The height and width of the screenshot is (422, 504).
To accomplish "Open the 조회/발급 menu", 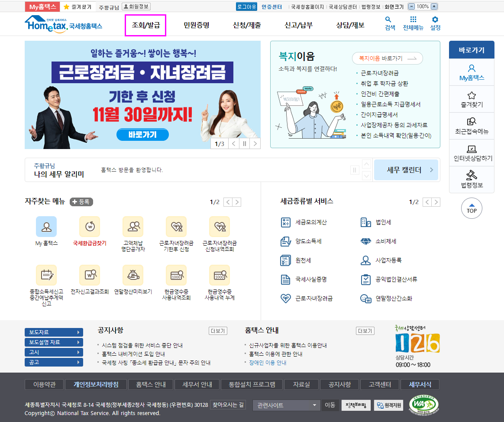I will 145,25.
